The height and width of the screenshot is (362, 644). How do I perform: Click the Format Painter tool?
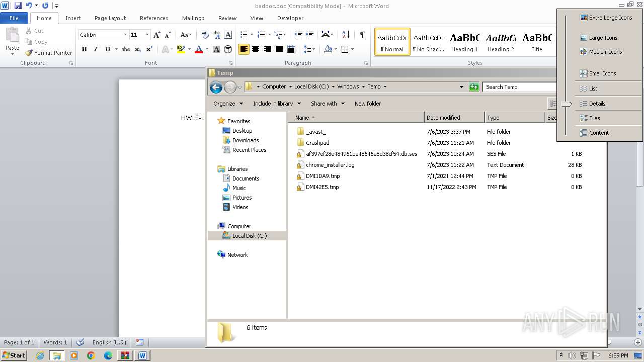tap(48, 53)
